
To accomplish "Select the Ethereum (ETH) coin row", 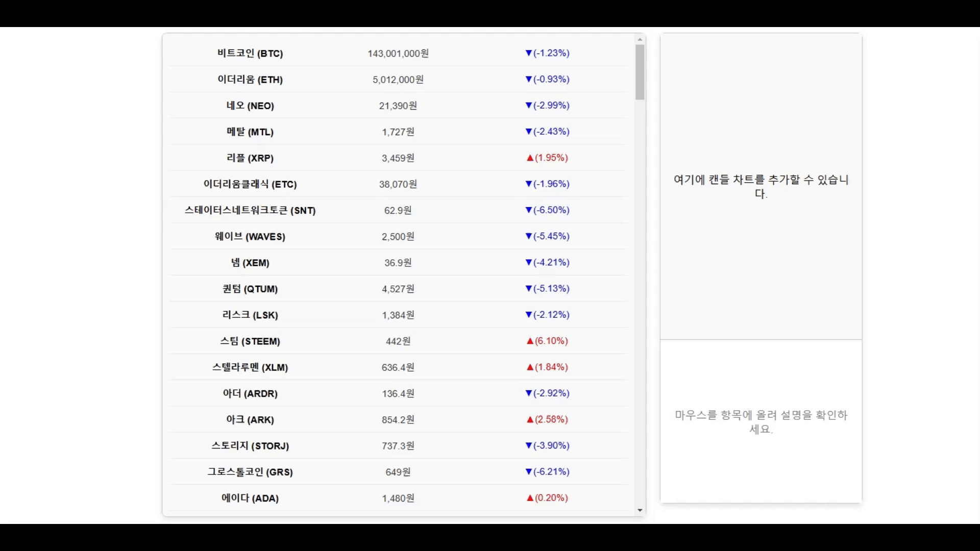I will pyautogui.click(x=250, y=80).
